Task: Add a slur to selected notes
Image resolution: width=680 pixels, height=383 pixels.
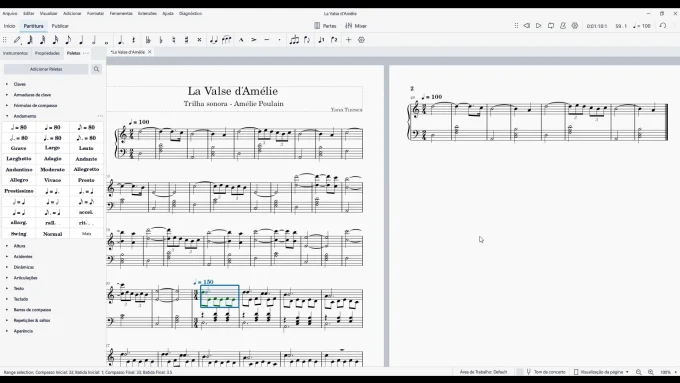Action: [x=226, y=40]
